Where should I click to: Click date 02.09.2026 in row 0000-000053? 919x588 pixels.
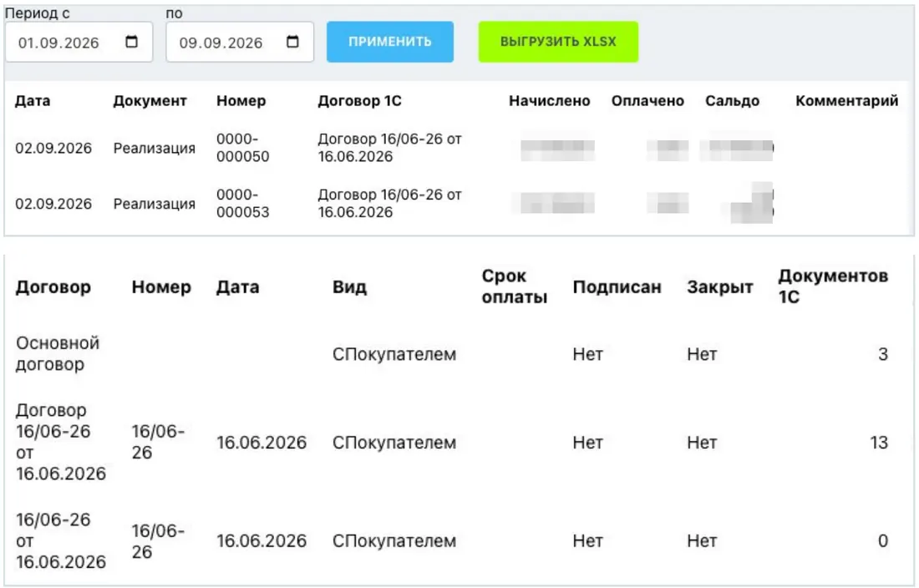click(53, 204)
